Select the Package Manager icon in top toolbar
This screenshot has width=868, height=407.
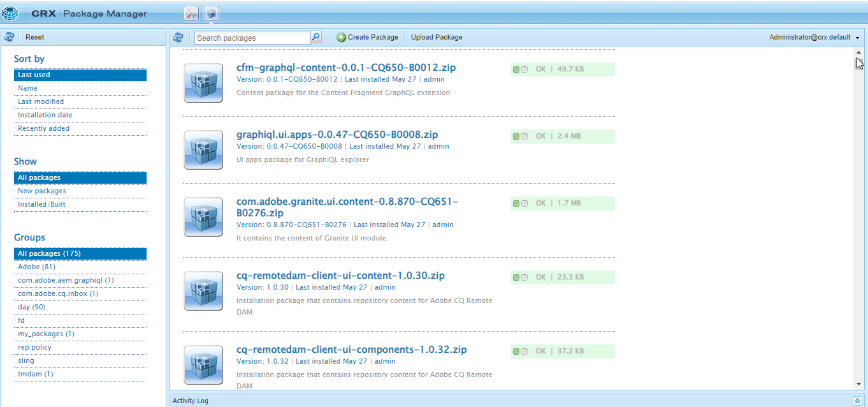pos(212,13)
